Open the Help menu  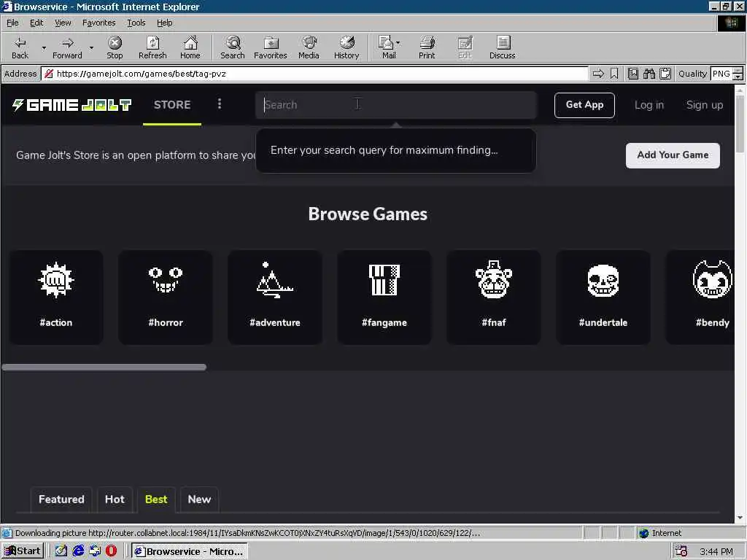coord(164,23)
